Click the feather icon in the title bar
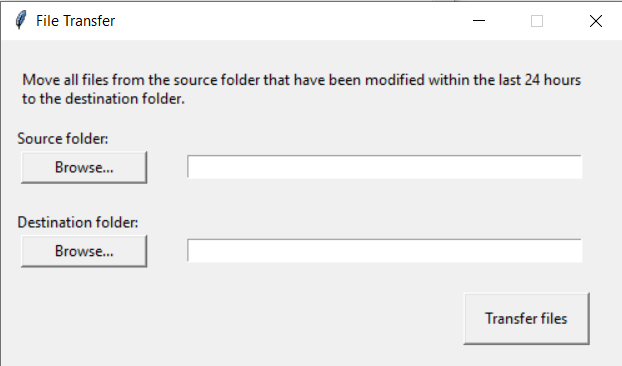Viewport: 622px width, 366px height. pyautogui.click(x=21, y=20)
